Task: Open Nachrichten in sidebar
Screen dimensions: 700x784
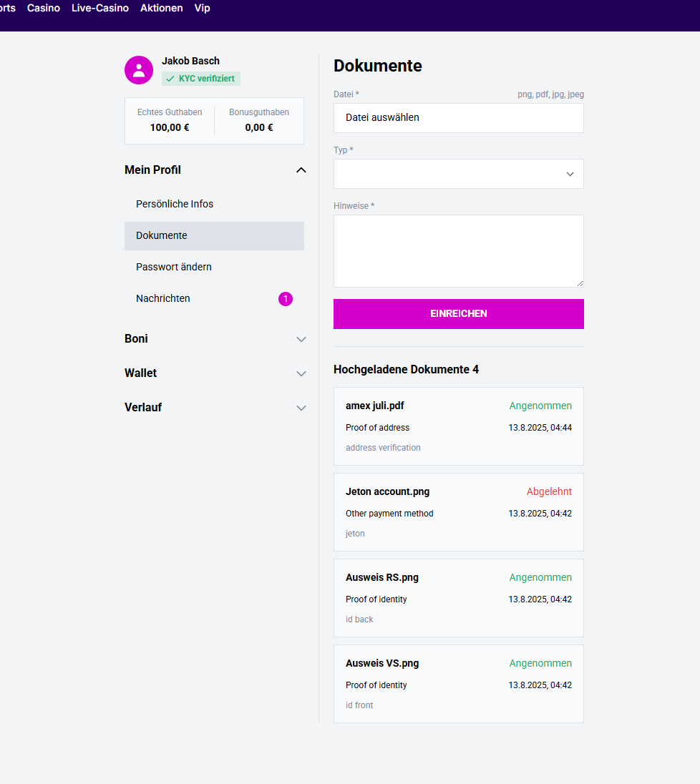Action: [163, 299]
